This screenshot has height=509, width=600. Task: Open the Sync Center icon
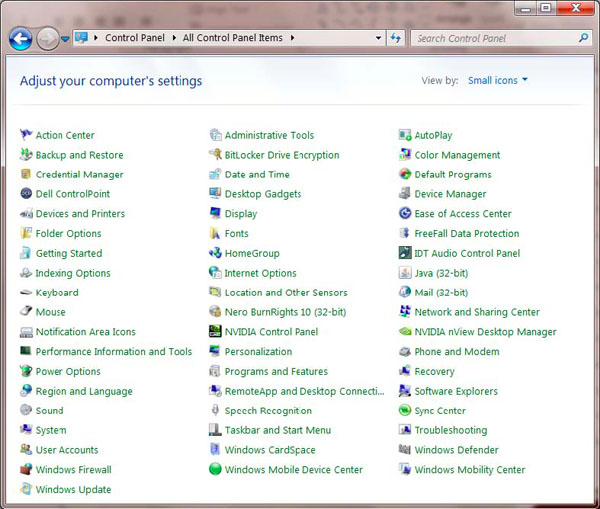[x=405, y=411]
